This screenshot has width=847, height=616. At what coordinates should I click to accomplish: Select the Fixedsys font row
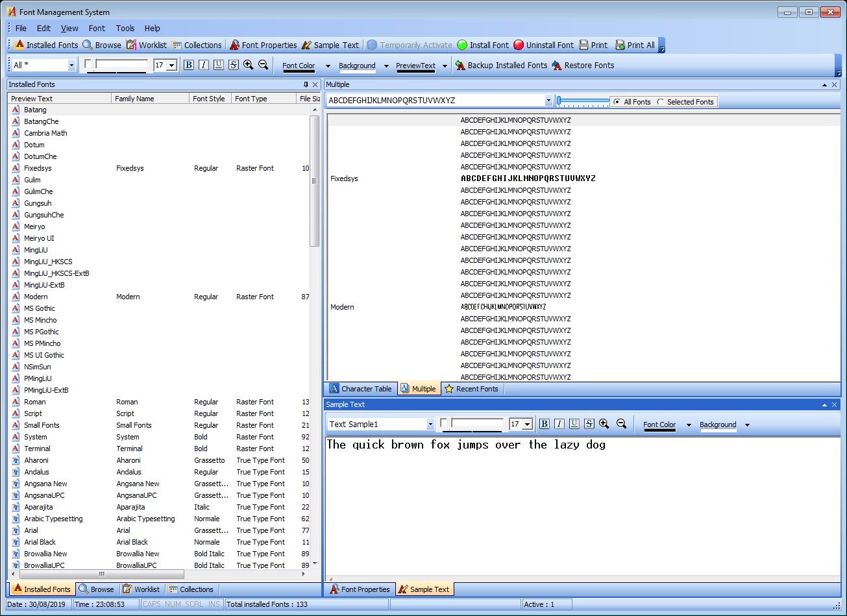pyautogui.click(x=159, y=168)
